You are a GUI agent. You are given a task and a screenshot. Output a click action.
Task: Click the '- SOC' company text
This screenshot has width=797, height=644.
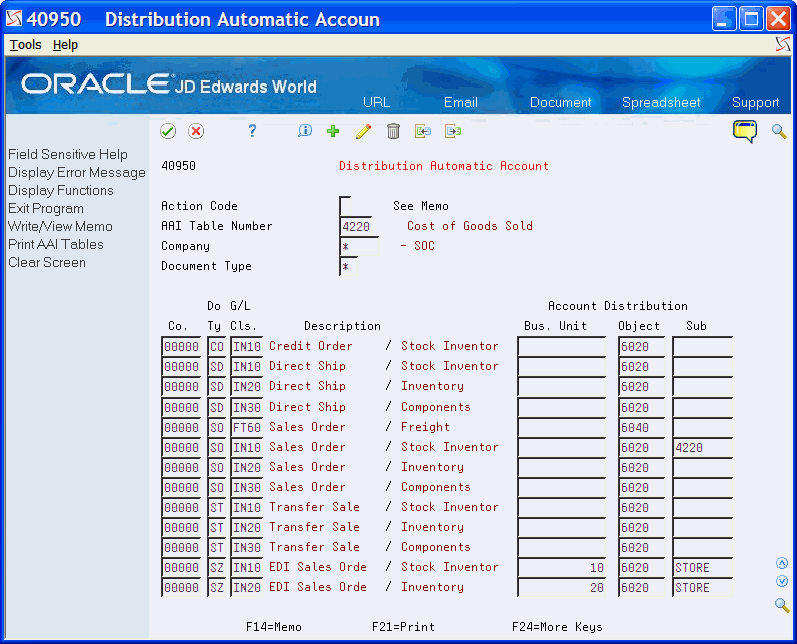[417, 246]
